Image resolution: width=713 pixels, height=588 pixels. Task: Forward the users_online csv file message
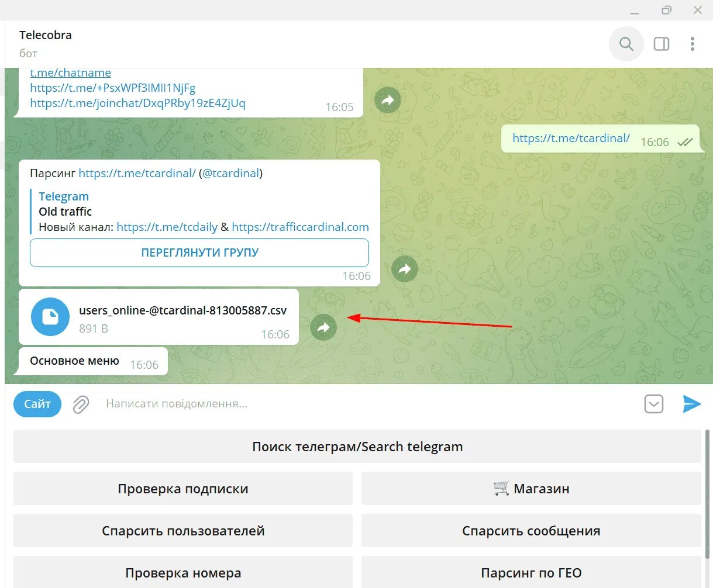pyautogui.click(x=323, y=327)
